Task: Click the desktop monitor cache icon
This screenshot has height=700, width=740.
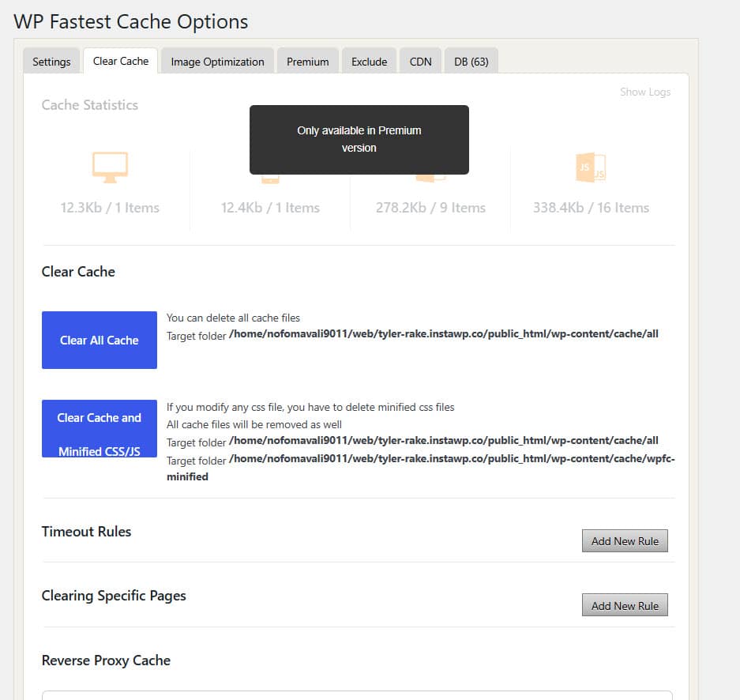Action: tap(110, 167)
